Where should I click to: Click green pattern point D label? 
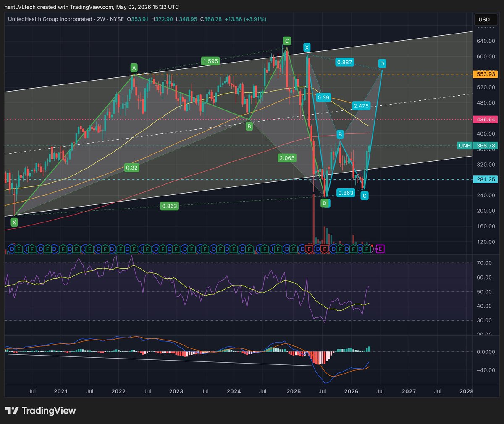pos(325,203)
